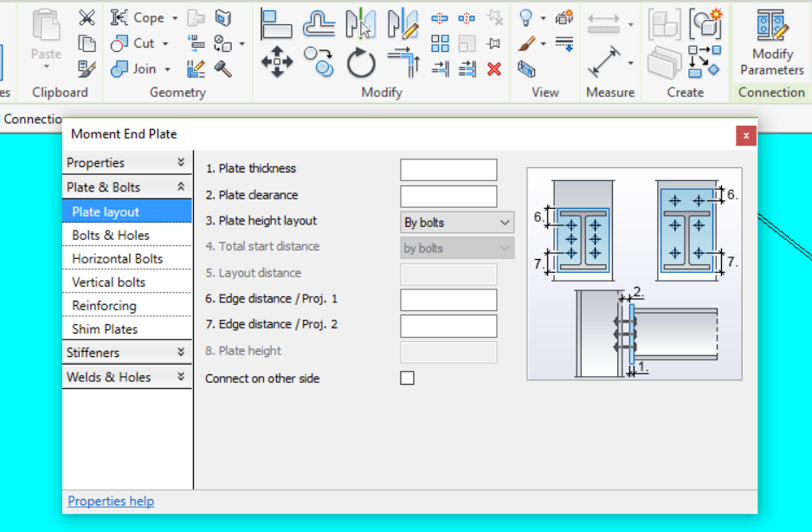Image resolution: width=812 pixels, height=532 pixels.
Task: Activate the Rotate tool
Action: [x=360, y=62]
